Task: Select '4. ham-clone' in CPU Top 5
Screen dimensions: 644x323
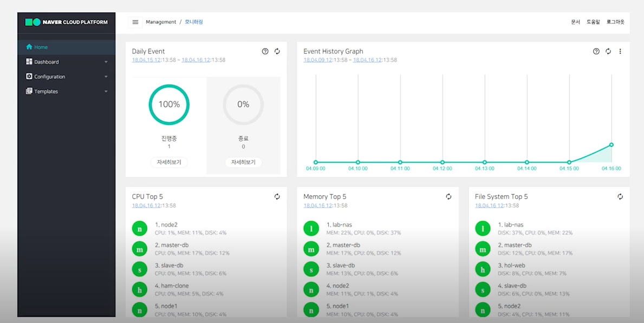Action: (172, 286)
